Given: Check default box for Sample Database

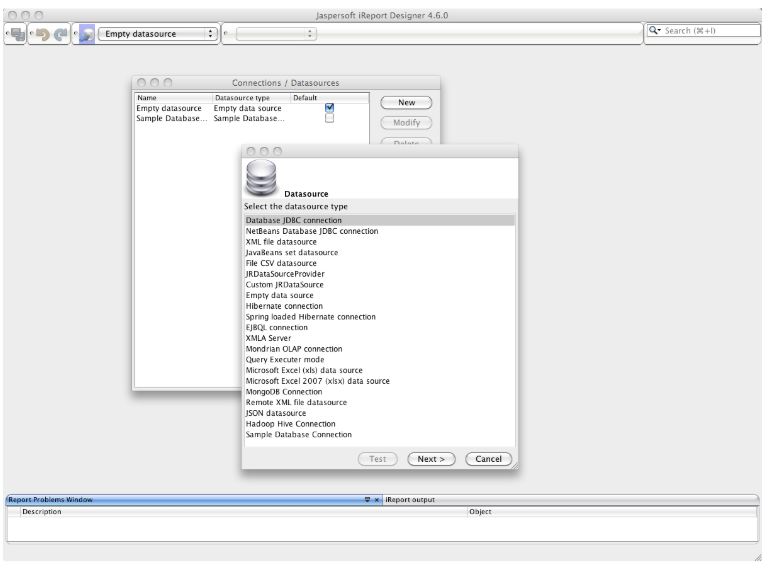Looking at the screenshot, I should tap(329, 119).
